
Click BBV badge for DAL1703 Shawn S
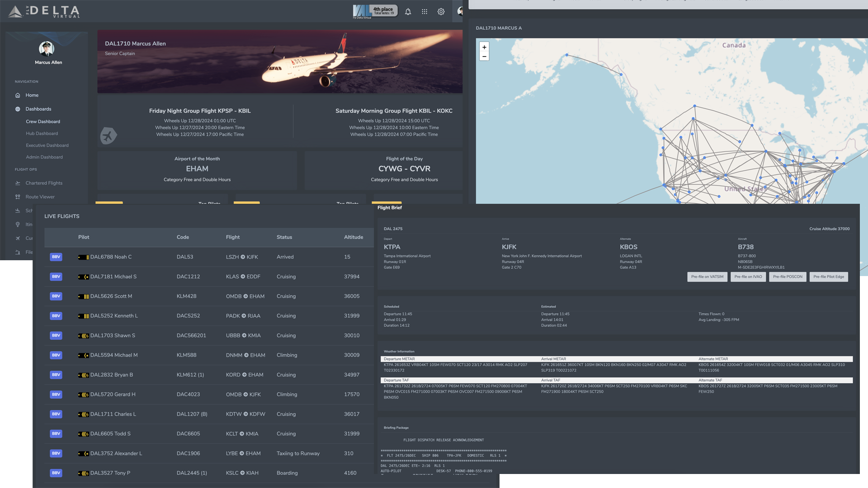[56, 335]
